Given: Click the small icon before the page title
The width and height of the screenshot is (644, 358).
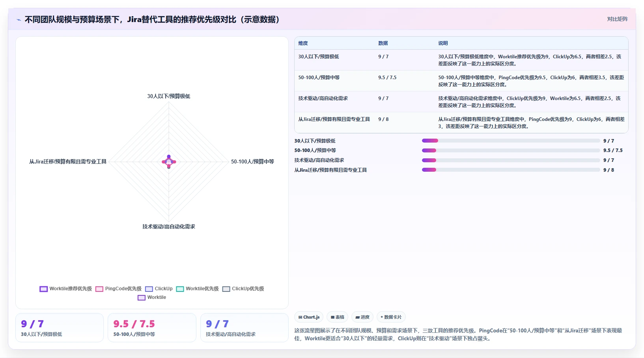Looking at the screenshot, I should tap(19, 20).
